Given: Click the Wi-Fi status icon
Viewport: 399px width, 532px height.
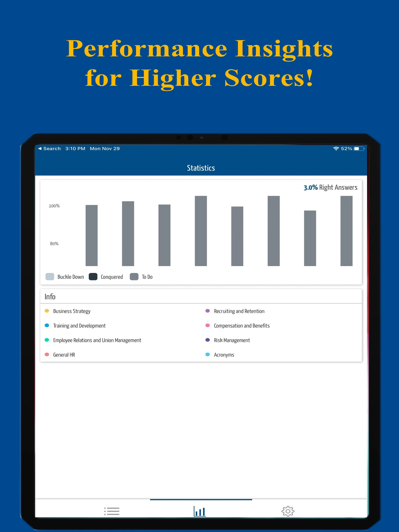Looking at the screenshot, I should coord(335,148).
